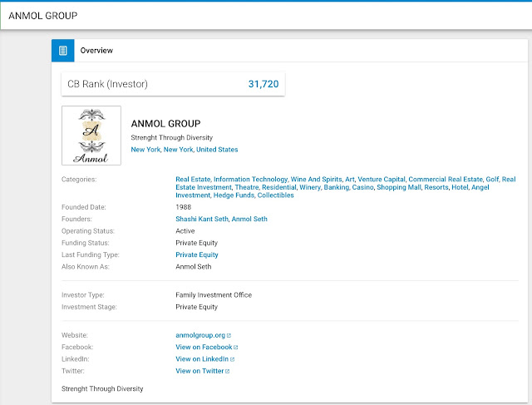Open the Wine And Spirits category
The image size is (532, 405).
click(x=316, y=180)
